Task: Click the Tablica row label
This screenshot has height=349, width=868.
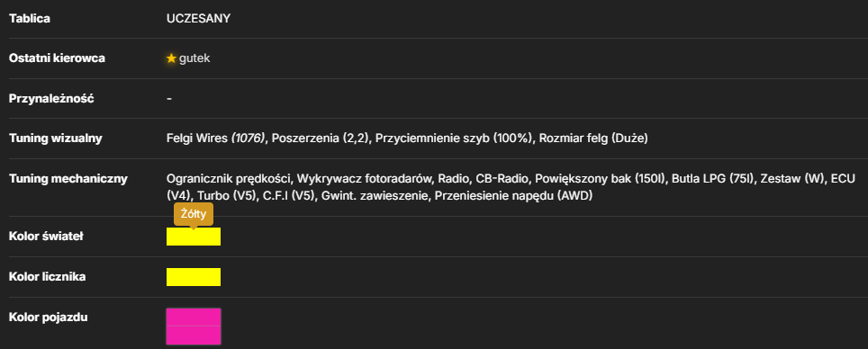Action: click(x=30, y=18)
